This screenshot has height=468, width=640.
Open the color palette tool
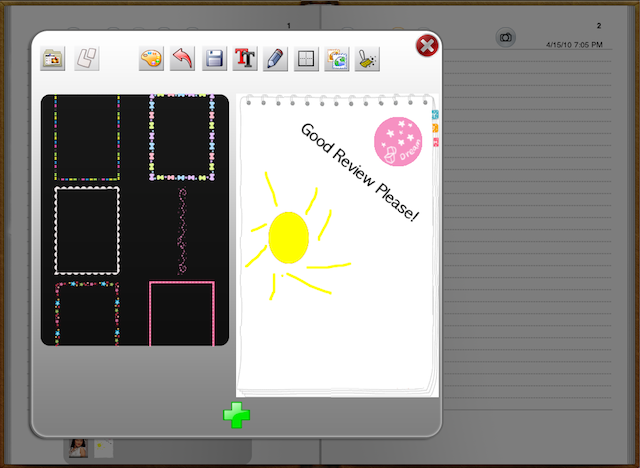click(150, 59)
